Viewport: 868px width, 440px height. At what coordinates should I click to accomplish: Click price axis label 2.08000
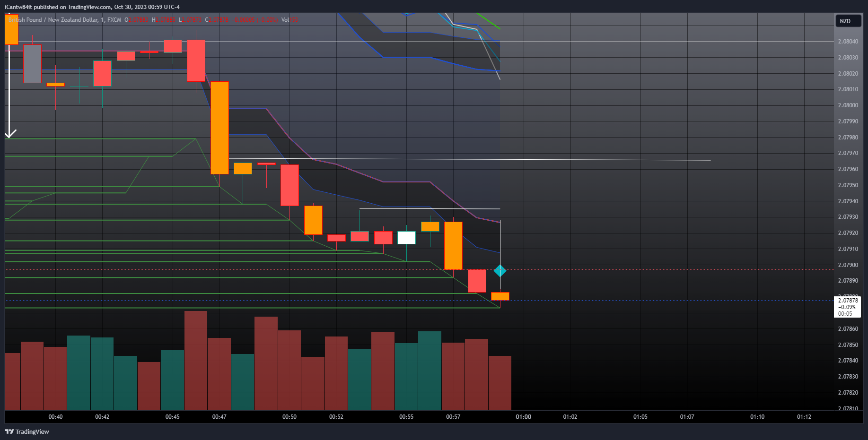848,105
